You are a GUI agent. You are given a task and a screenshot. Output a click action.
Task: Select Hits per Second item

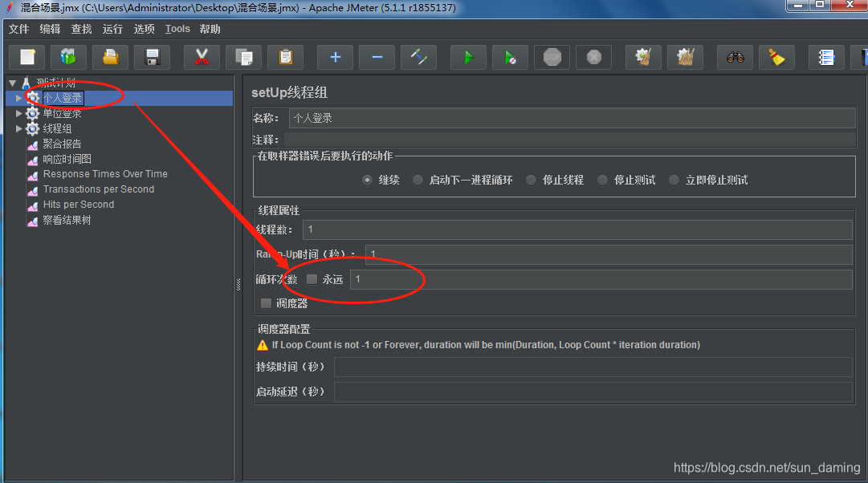(79, 204)
